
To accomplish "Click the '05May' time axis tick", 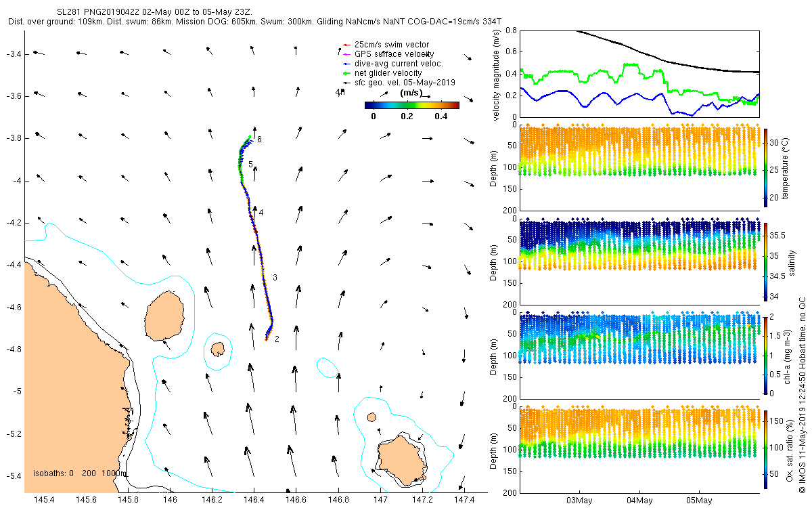I will click(699, 501).
